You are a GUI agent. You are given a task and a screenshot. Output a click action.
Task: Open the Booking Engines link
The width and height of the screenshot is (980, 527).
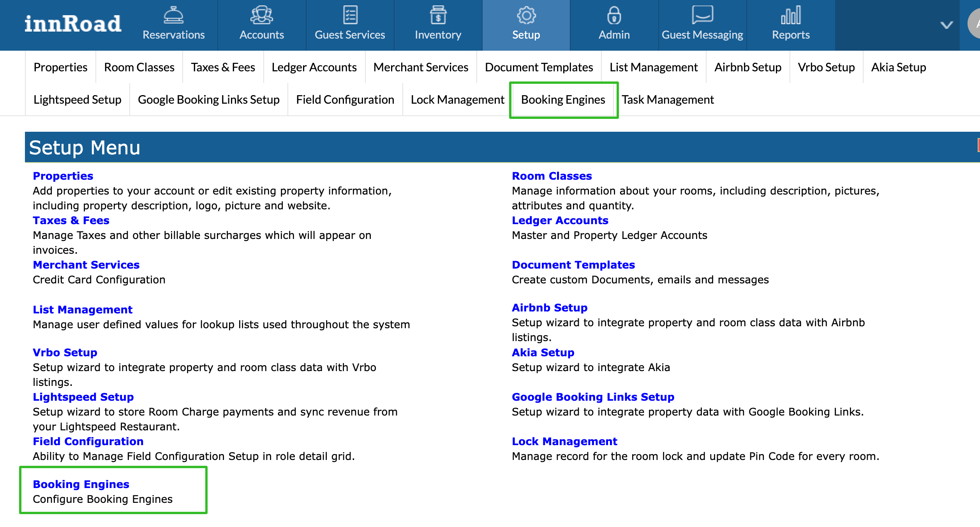coord(81,484)
